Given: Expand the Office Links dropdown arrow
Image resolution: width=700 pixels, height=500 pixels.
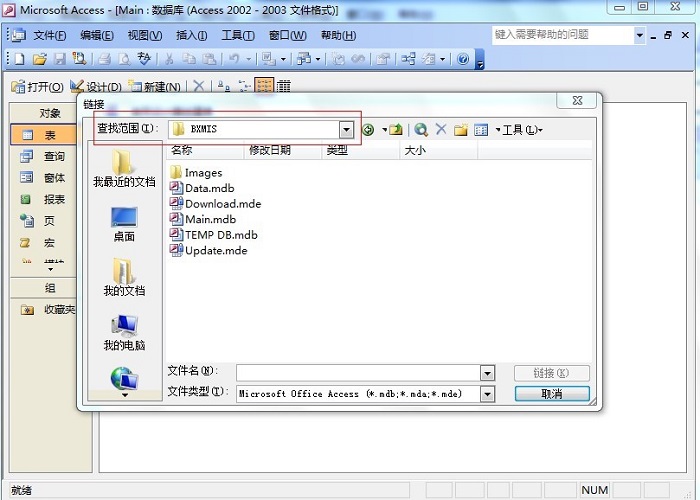Looking at the screenshot, I should [x=283, y=59].
